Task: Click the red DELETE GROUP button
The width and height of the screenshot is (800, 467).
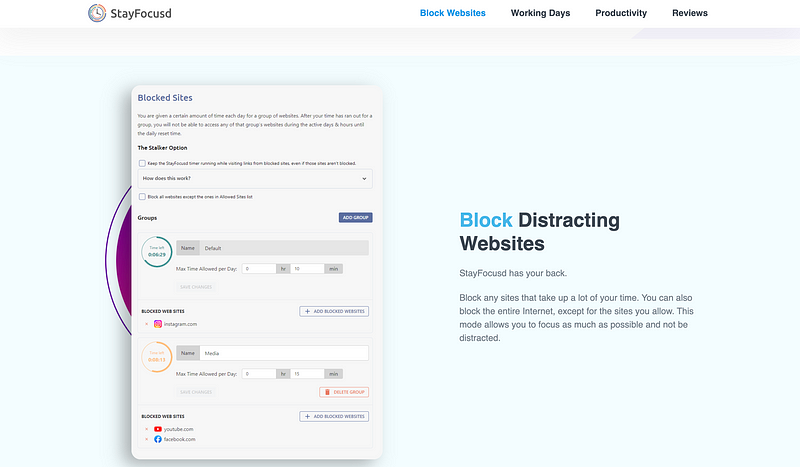Action: click(x=344, y=392)
